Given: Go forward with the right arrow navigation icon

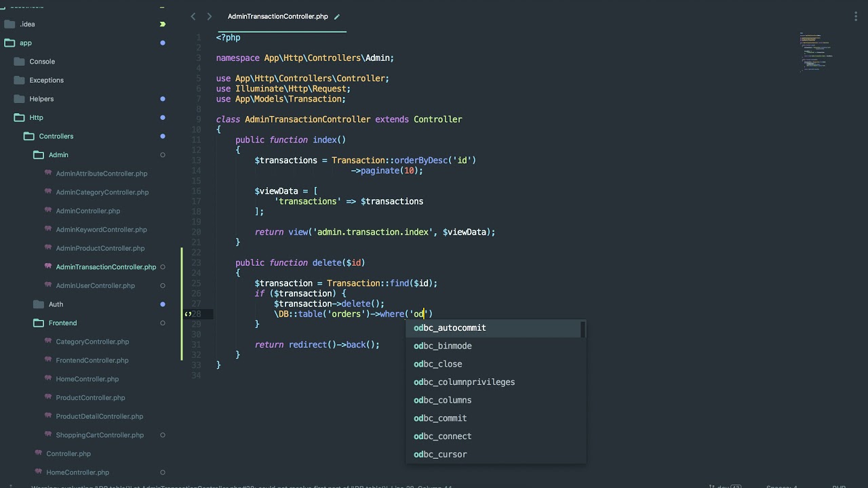Looking at the screenshot, I should (209, 16).
